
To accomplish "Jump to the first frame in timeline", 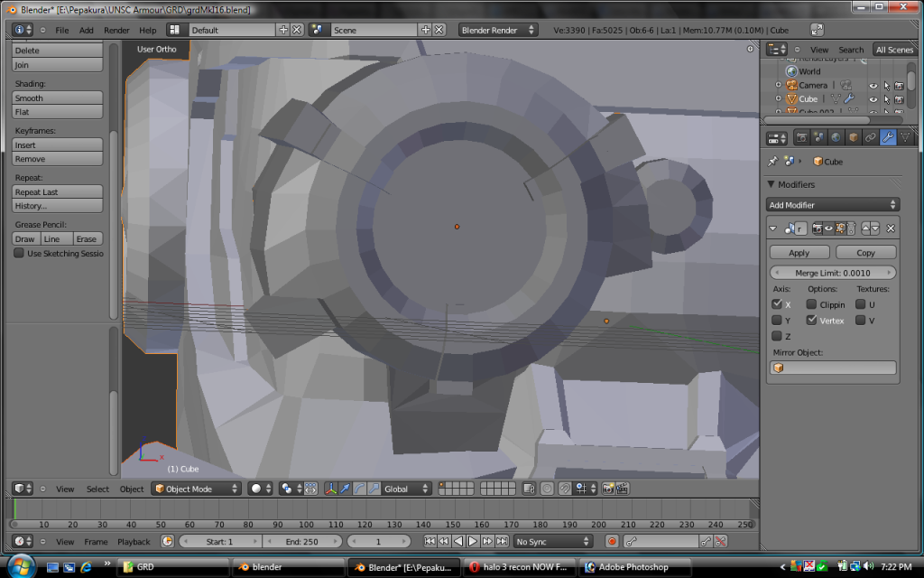I will (x=430, y=541).
